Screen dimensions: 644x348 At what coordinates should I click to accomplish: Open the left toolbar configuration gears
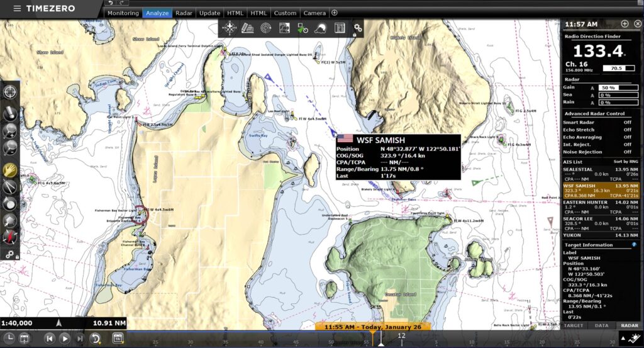pyautogui.click(x=10, y=254)
